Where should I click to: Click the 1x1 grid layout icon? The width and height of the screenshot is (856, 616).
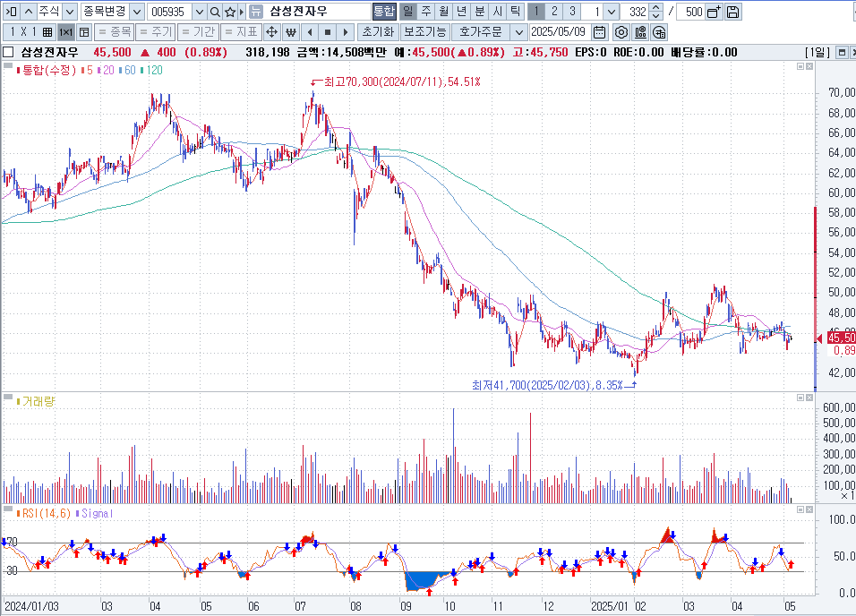coord(65,32)
